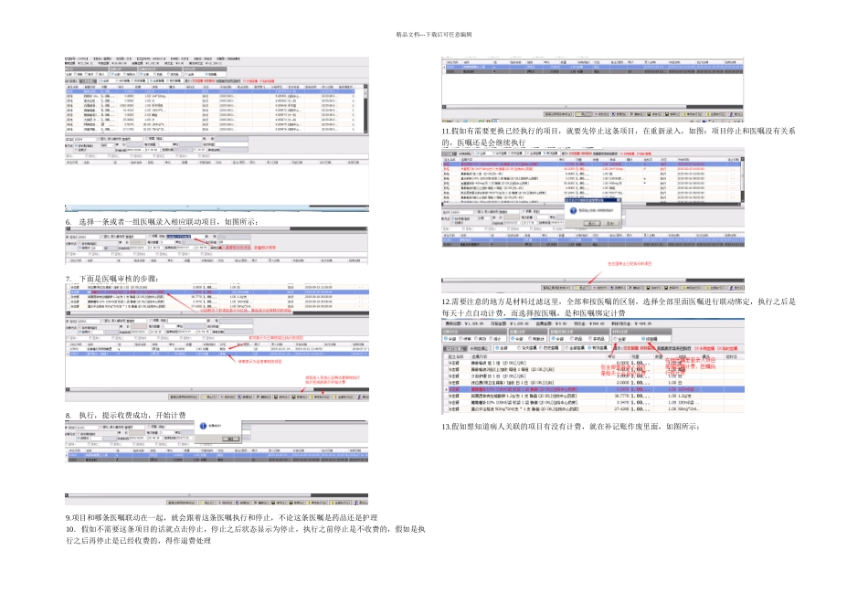Viewport: 868px width, 614px height.
Task: Click 重读医嘱费用明细 button in step 7 toolbar
Action: click(x=184, y=397)
